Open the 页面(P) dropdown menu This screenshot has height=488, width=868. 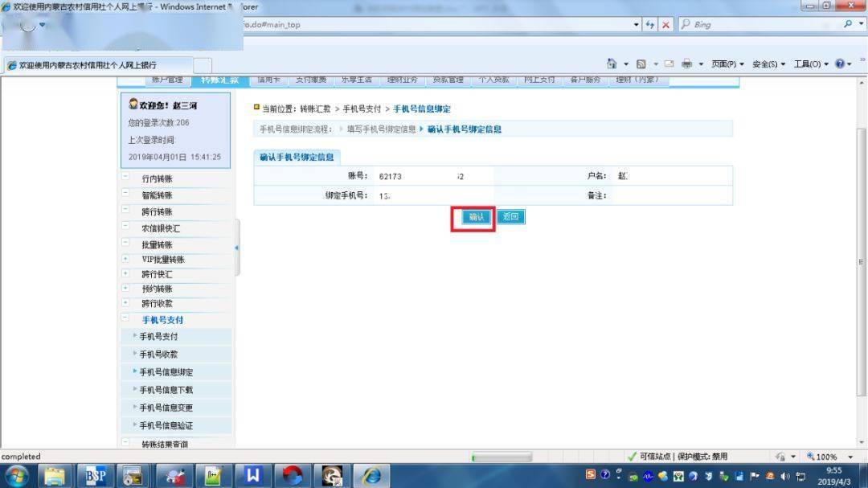(x=727, y=64)
